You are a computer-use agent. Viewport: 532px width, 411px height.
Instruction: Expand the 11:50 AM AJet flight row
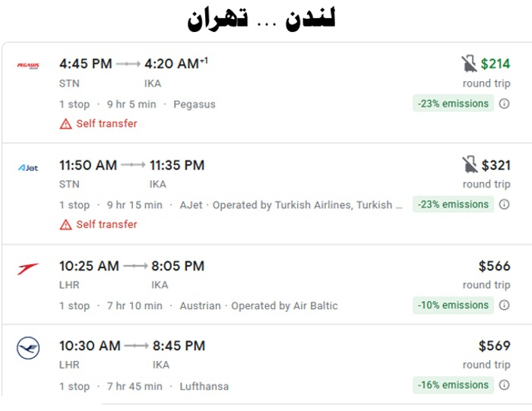pyautogui.click(x=267, y=194)
